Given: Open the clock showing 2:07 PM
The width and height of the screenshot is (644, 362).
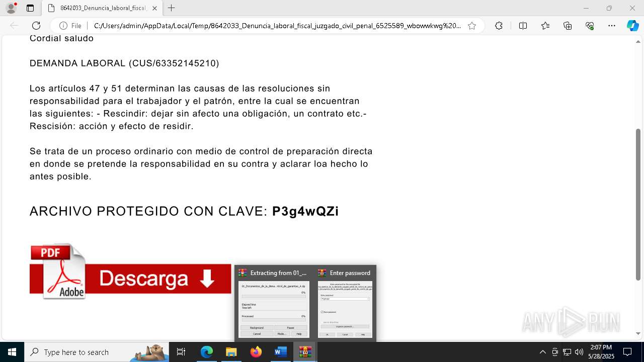Looking at the screenshot, I should 601,352.
